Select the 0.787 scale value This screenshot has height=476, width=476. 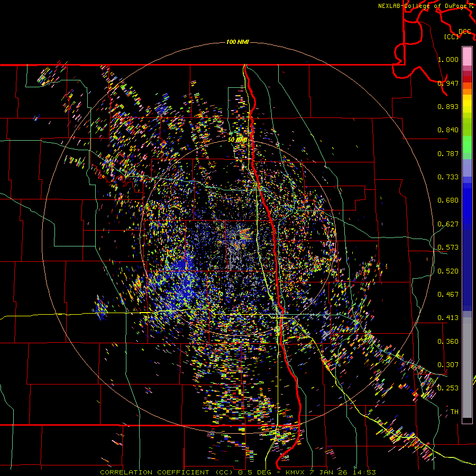click(448, 153)
